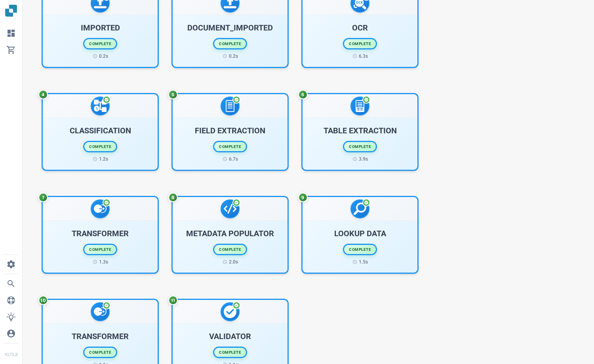Click the search icon in the sidebar

(x=11, y=284)
